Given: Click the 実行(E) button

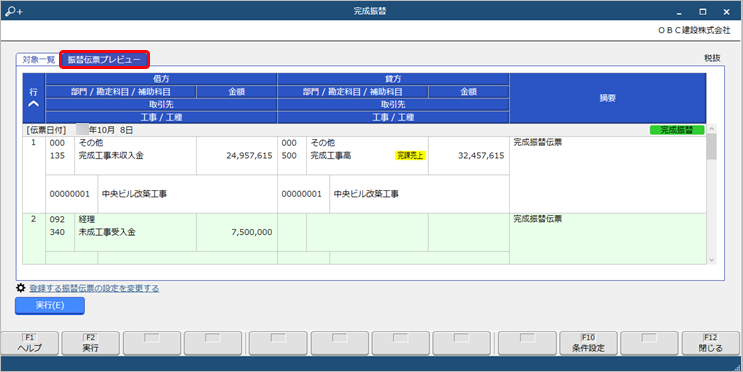Looking at the screenshot, I should click(x=50, y=306).
